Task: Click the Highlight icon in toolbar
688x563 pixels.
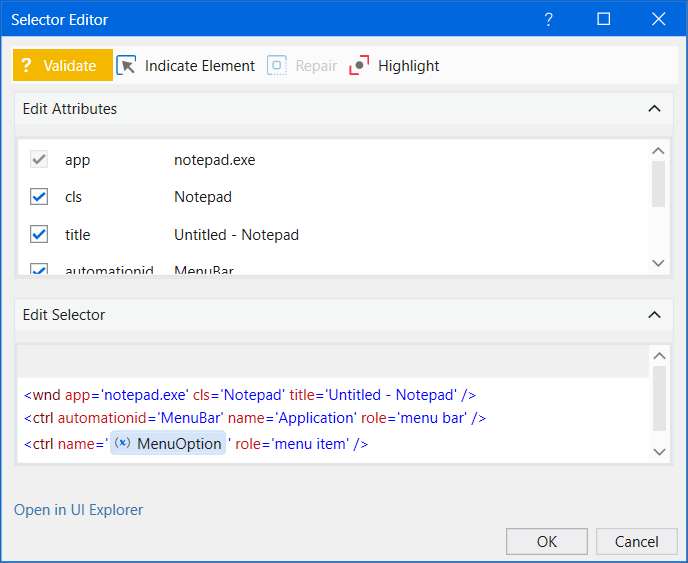Action: pos(359,66)
